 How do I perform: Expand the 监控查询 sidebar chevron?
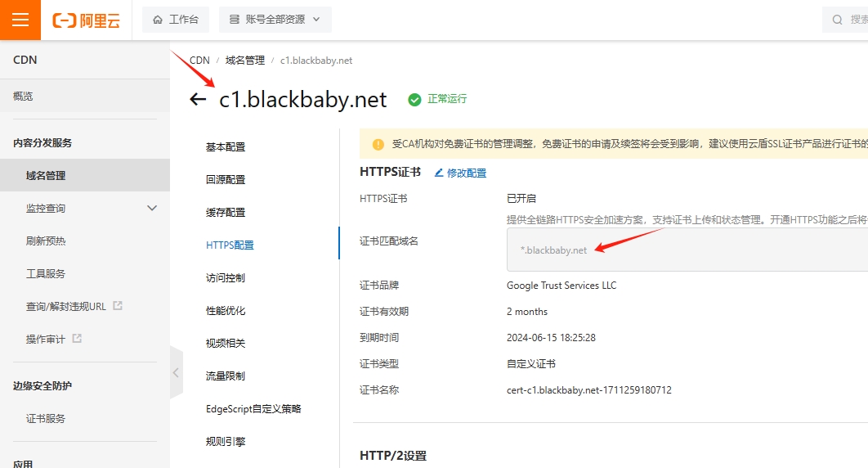point(152,209)
